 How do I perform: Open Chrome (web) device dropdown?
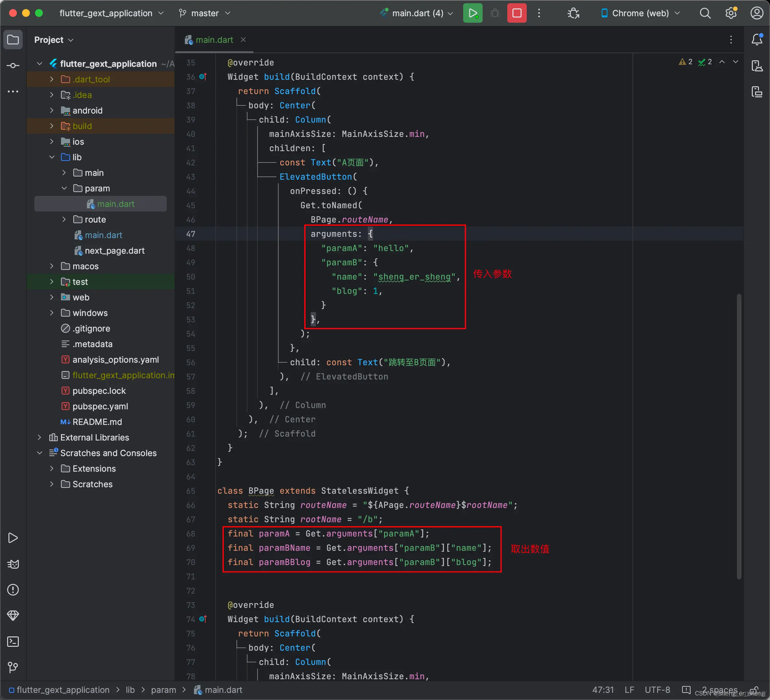[x=640, y=13]
